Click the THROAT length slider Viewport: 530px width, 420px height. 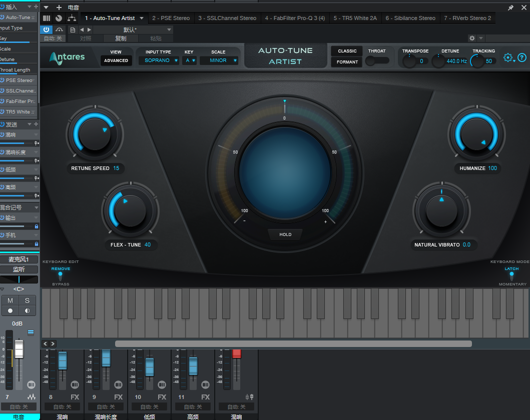point(377,61)
